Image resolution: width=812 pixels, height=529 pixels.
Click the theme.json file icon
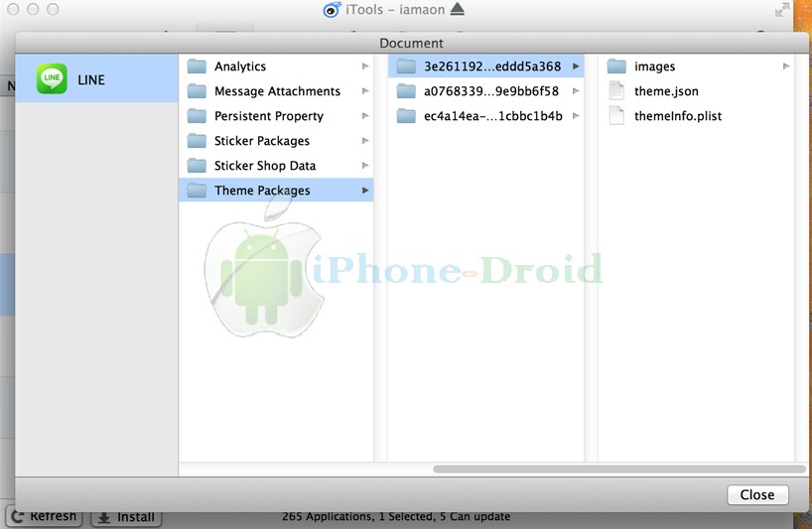616,91
